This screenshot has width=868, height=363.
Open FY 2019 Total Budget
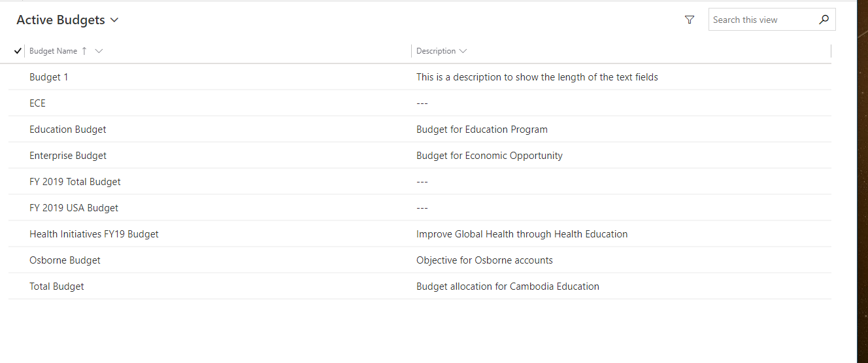[75, 182]
